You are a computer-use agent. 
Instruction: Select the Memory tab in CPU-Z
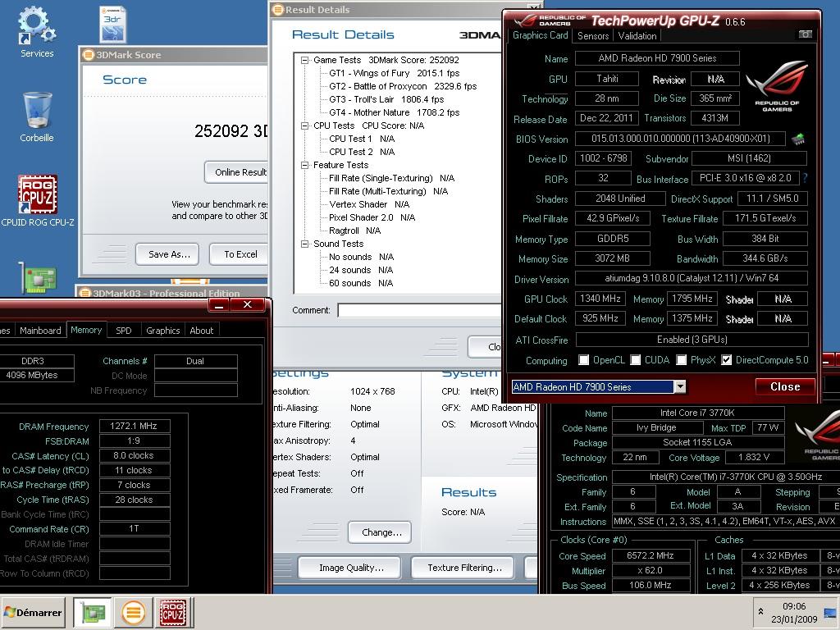[x=86, y=330]
